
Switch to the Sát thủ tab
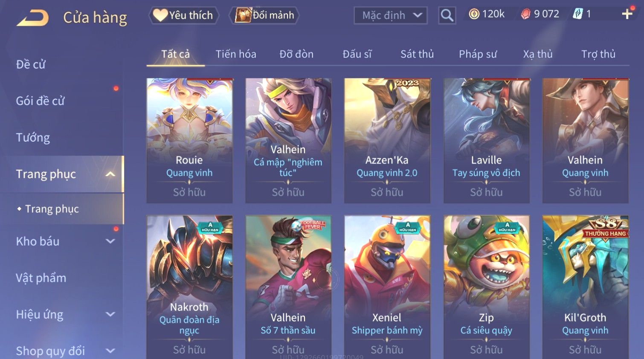[417, 54]
